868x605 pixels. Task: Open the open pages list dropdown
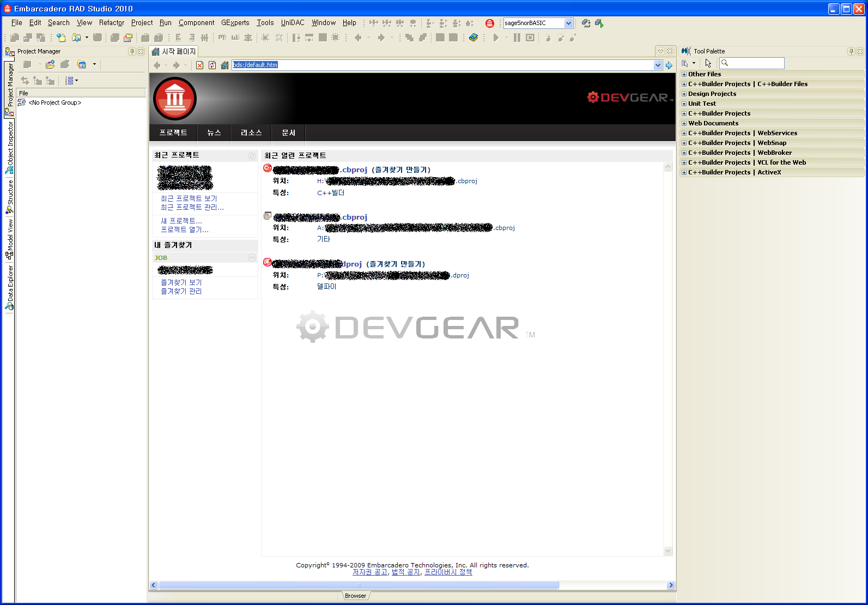660,51
